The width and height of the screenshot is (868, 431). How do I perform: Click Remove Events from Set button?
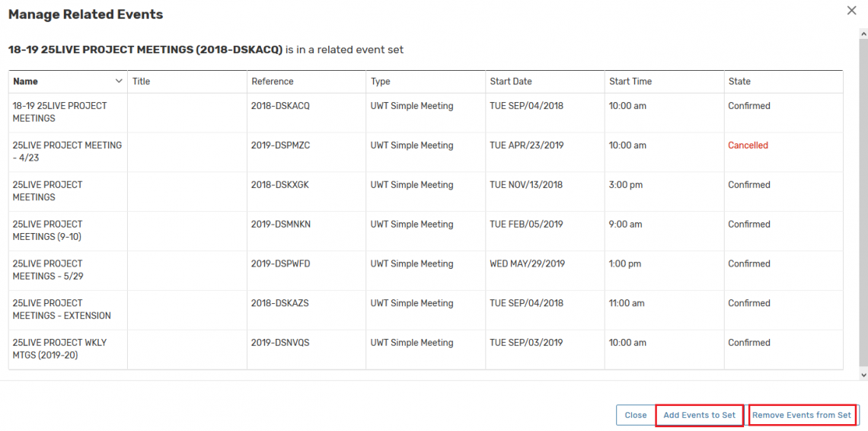pos(801,415)
